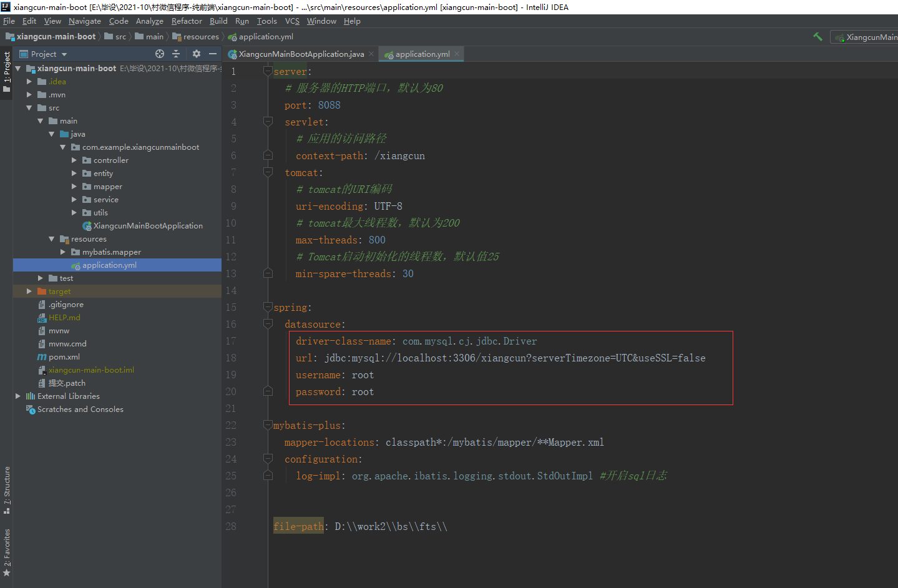Select the mvnw file
The image size is (898, 588).
click(59, 331)
